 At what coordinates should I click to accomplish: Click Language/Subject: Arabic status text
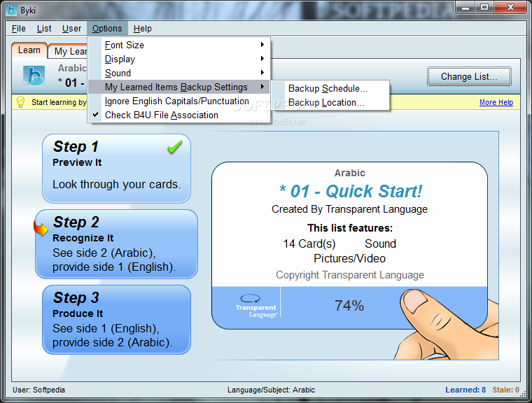coord(271,390)
